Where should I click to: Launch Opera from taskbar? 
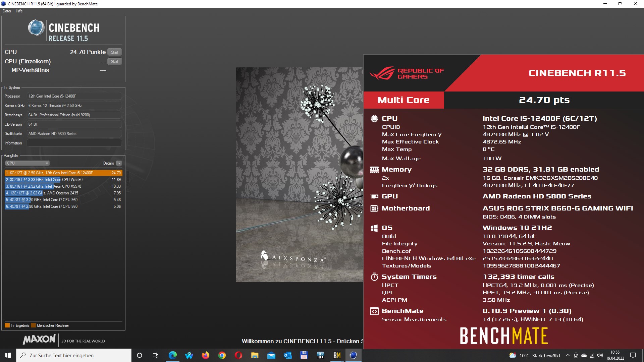238,355
